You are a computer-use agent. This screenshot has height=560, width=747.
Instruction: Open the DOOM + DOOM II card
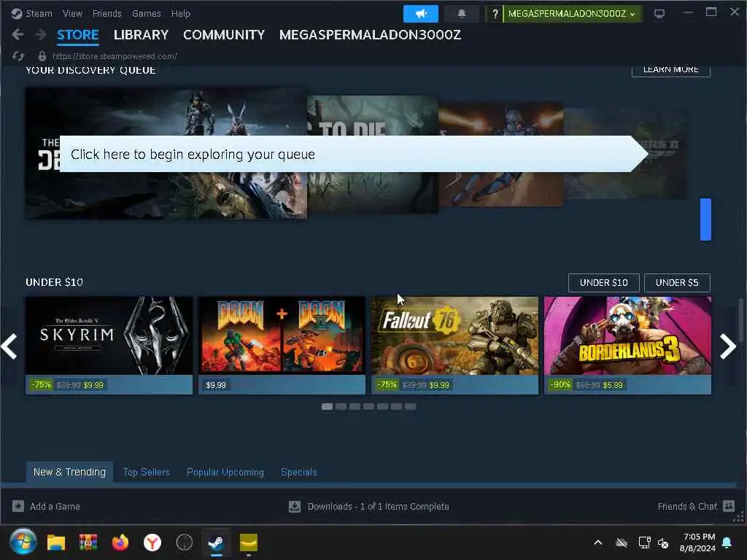coord(282,345)
